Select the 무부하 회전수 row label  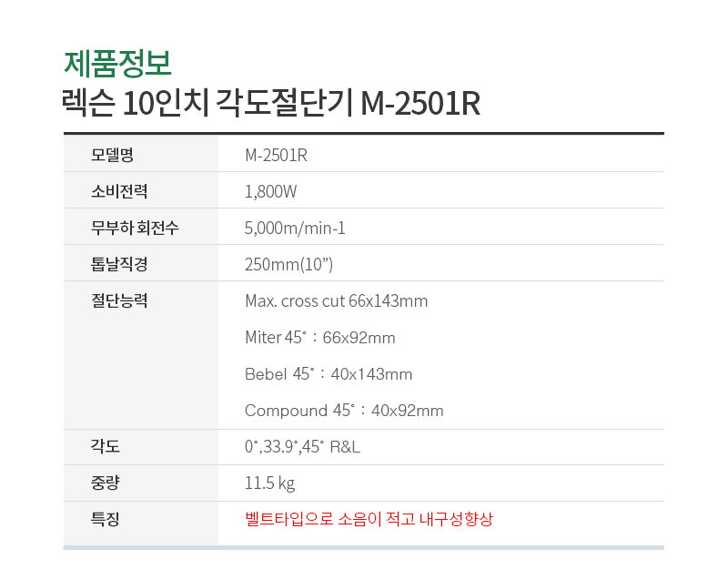135,228
